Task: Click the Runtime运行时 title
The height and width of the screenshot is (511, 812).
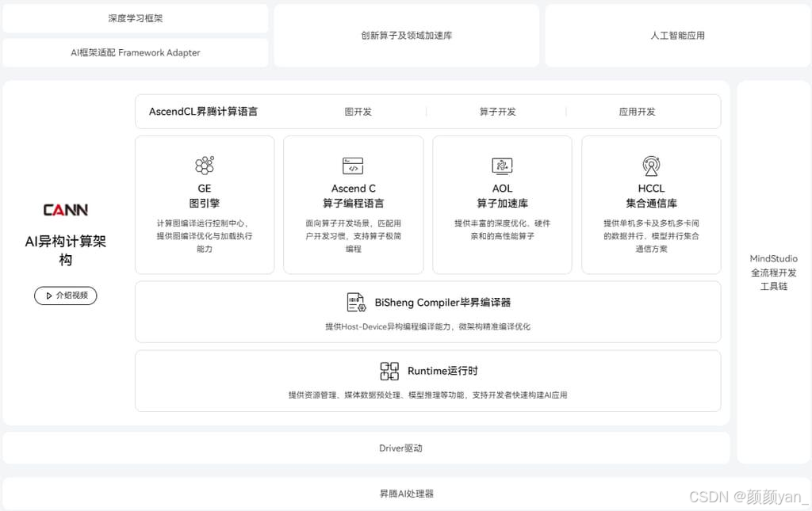Action: pyautogui.click(x=442, y=371)
